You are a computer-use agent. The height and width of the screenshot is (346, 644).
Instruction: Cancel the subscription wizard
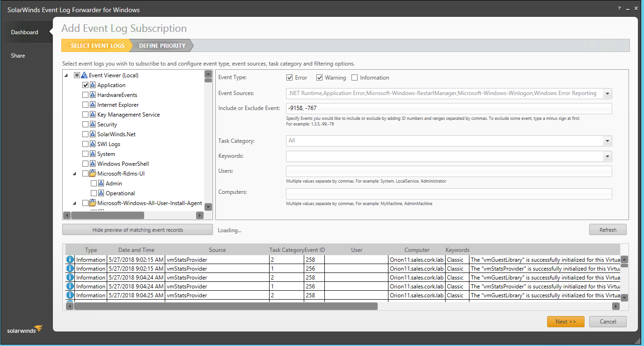point(608,322)
